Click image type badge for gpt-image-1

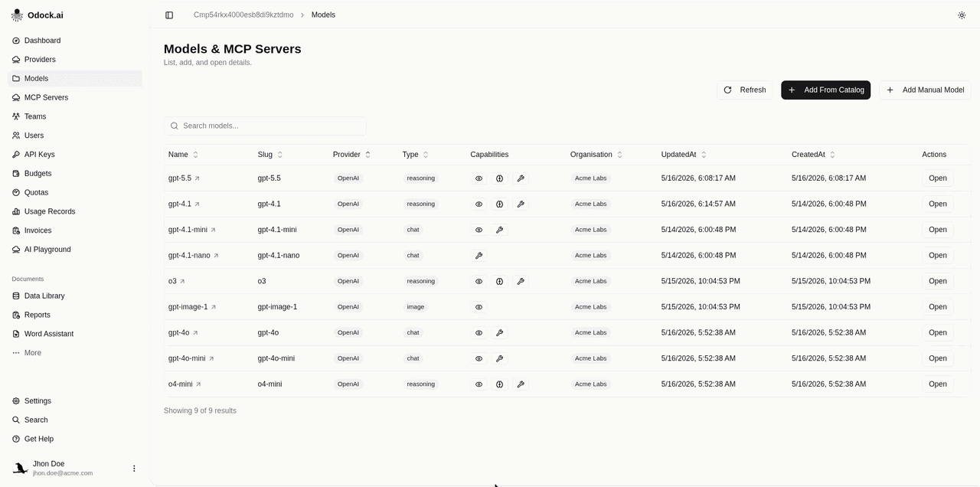point(416,307)
